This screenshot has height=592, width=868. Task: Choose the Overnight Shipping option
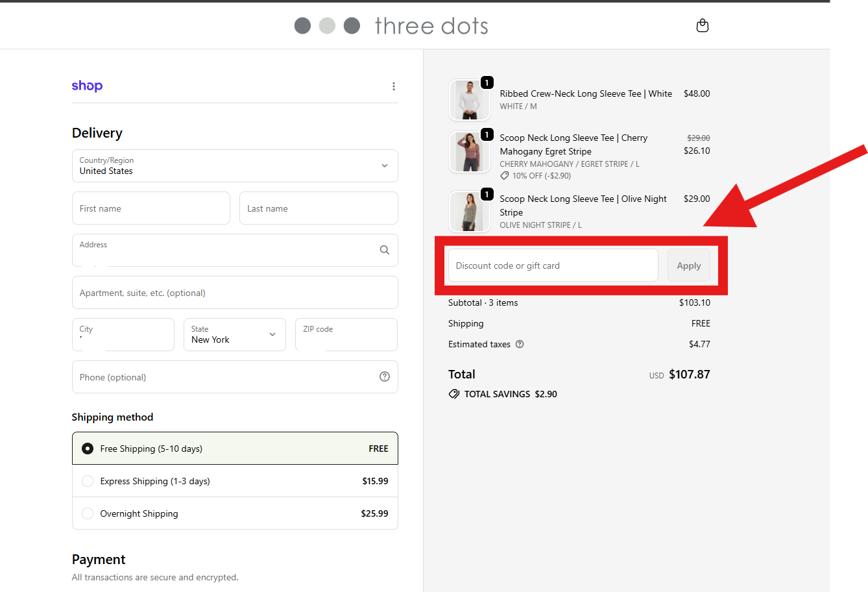(88, 513)
